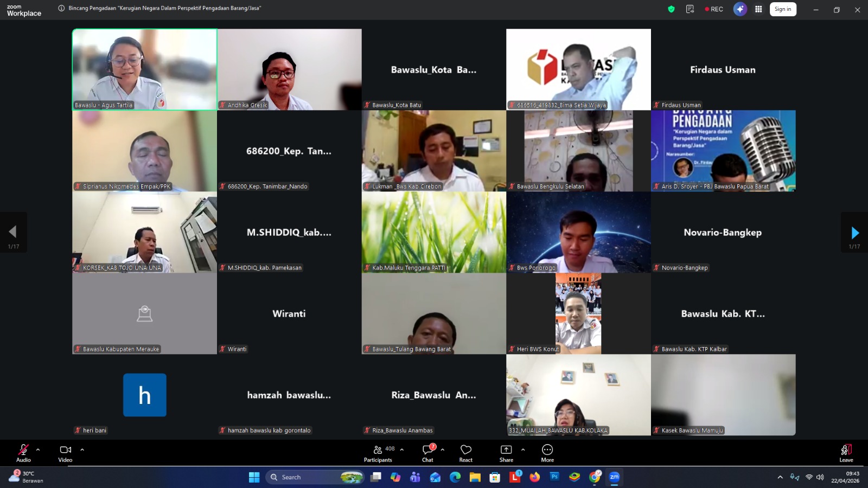Viewport: 868px width, 488px height.
Task: Unmute the microphone with Audio button
Action: click(23, 452)
